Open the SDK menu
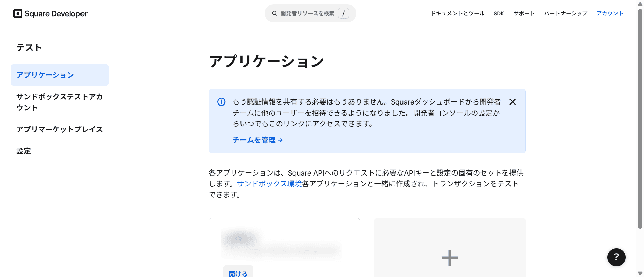644x277 pixels. pos(499,13)
